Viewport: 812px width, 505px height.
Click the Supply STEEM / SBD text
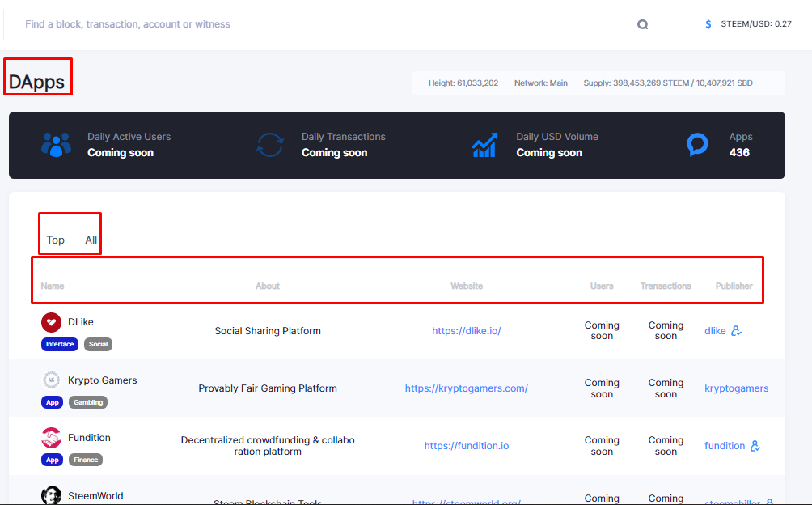point(668,83)
